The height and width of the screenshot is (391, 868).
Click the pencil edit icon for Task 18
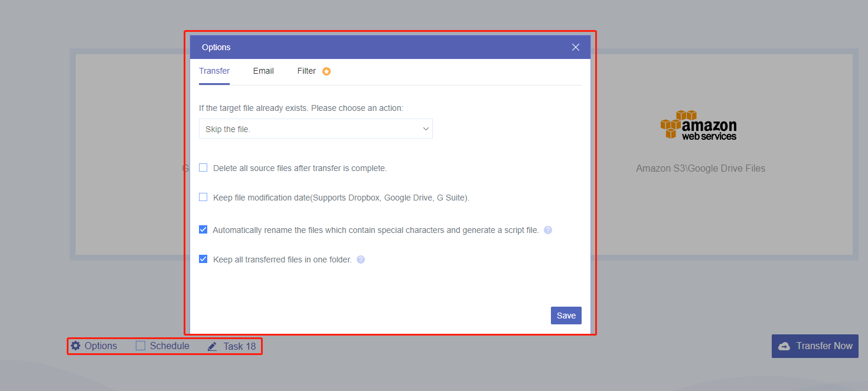pos(213,347)
